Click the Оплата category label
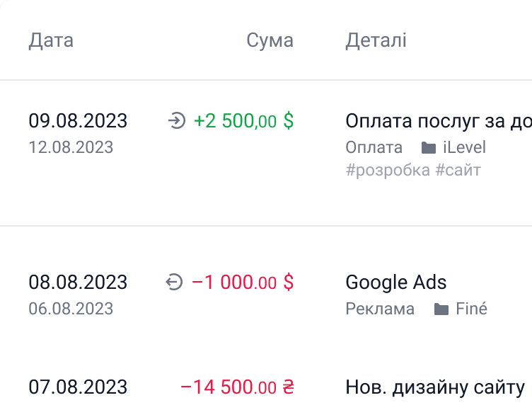This screenshot has height=405, width=532. coord(374,148)
